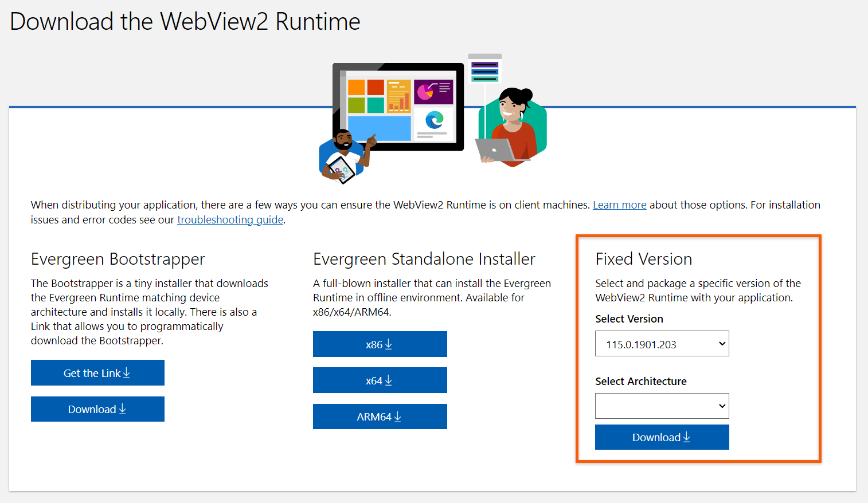Click the Download the WebView2 Runtime heading
868x503 pixels.
(185, 21)
